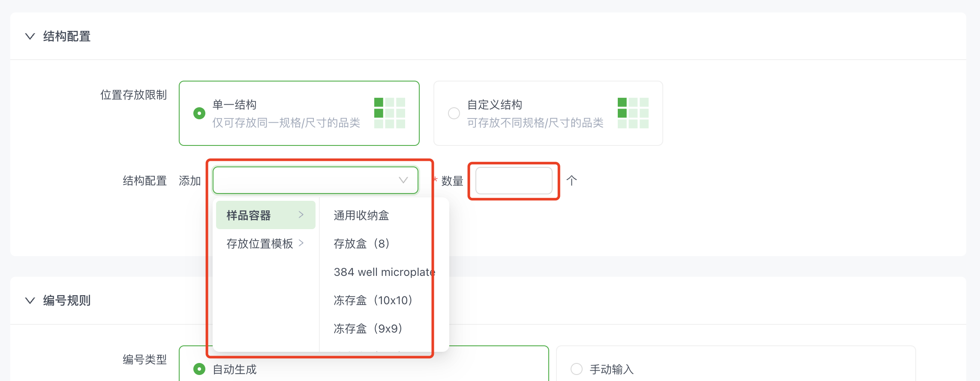Open the structure configuration dropdown
This screenshot has width=980, height=381.
(x=315, y=180)
